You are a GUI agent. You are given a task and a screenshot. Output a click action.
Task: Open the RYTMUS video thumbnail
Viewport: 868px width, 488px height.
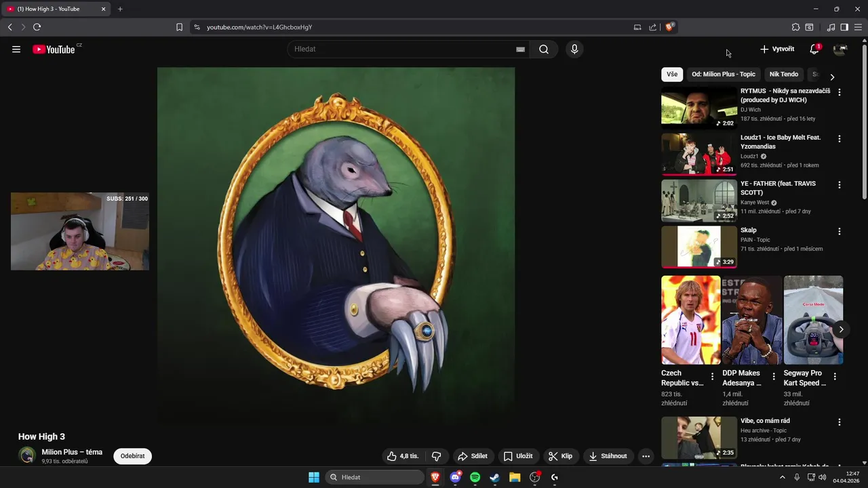(x=699, y=107)
